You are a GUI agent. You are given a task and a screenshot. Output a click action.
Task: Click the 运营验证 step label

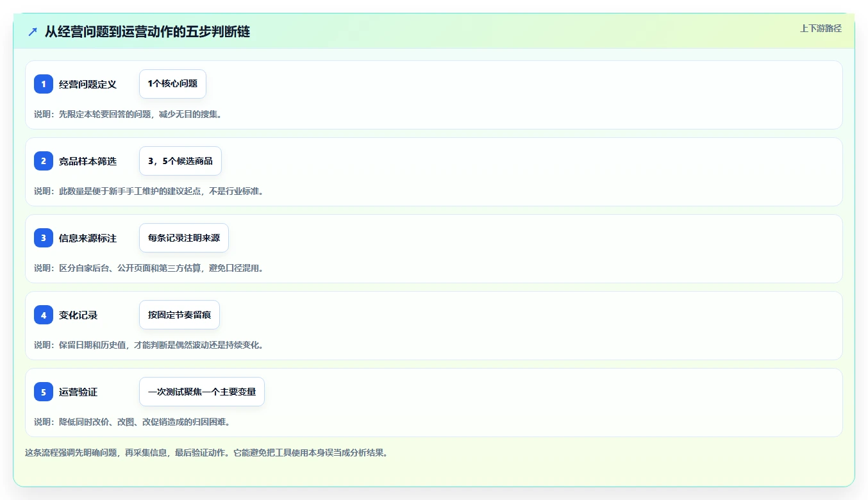78,392
